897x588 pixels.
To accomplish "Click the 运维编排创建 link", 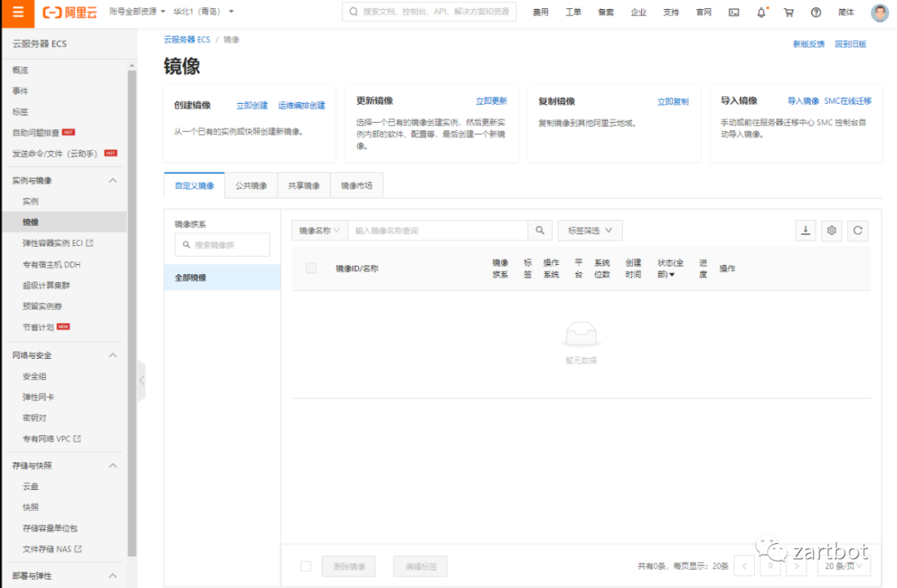I will (301, 105).
